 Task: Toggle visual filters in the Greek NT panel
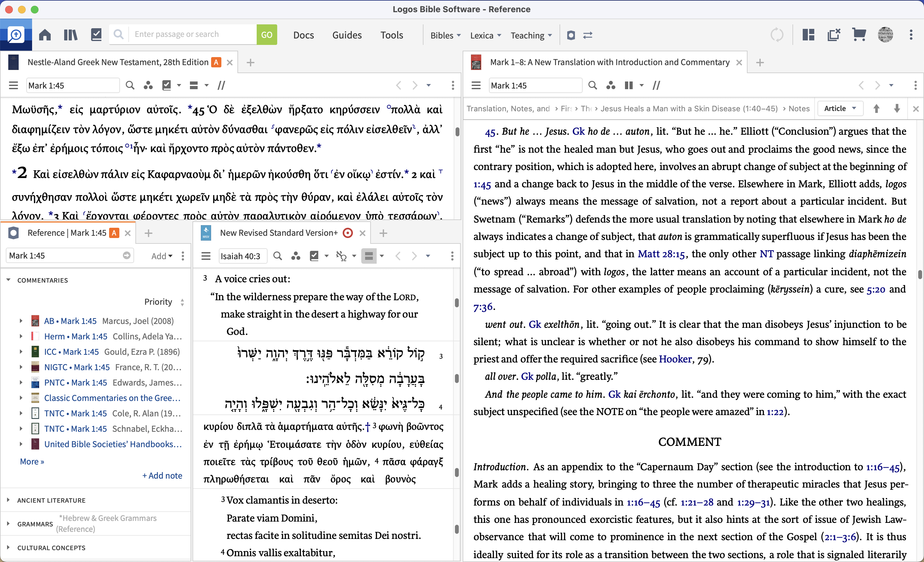coord(148,85)
